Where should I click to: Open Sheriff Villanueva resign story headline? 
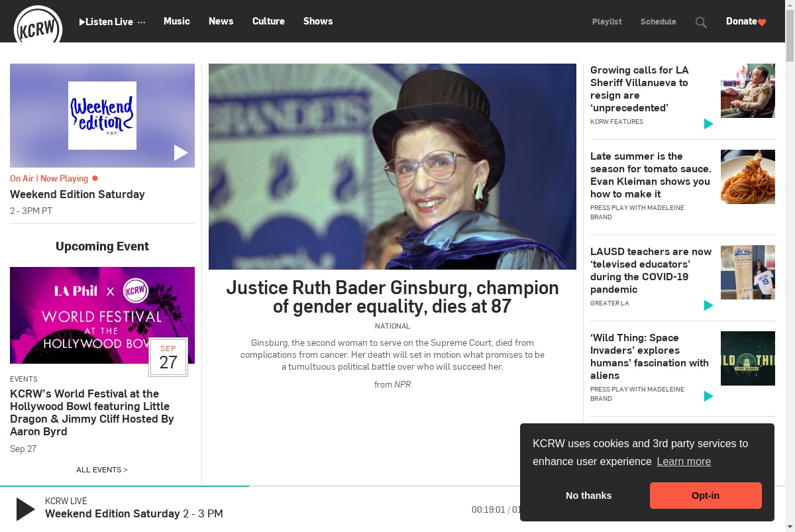click(x=639, y=89)
